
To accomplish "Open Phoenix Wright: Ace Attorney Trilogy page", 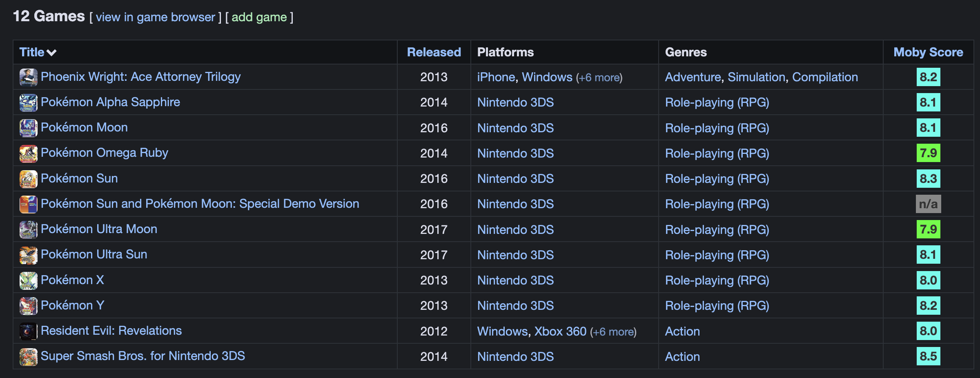I will [x=141, y=77].
